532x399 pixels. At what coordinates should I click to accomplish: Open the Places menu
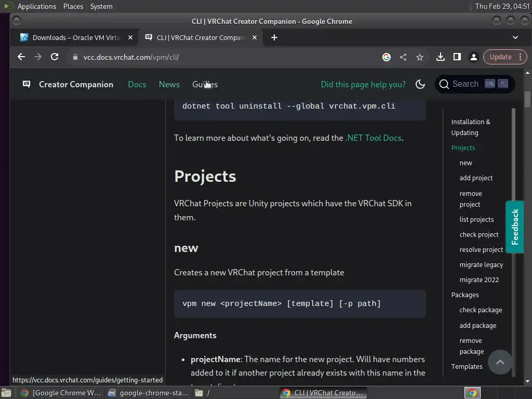click(x=73, y=6)
